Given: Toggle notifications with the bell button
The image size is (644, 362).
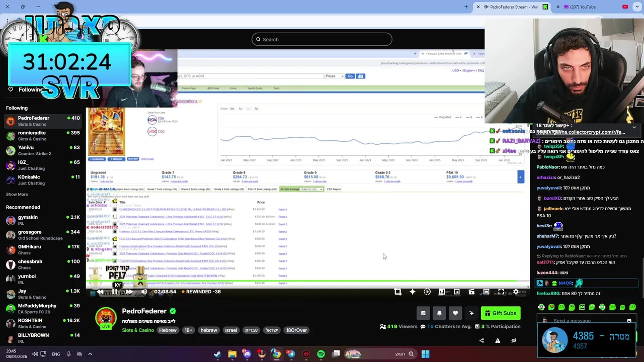Looking at the screenshot, I should point(439,313).
